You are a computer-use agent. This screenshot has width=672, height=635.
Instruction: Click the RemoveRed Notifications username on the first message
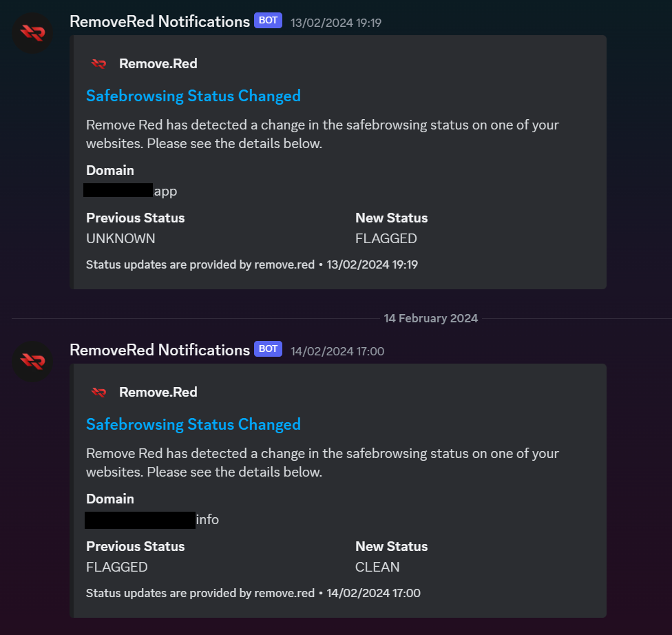[x=160, y=21]
